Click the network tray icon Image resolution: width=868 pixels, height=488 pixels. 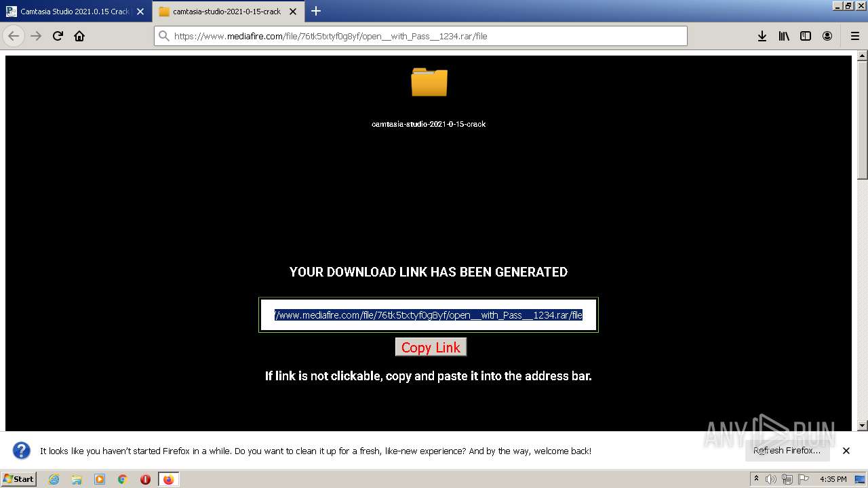click(787, 479)
